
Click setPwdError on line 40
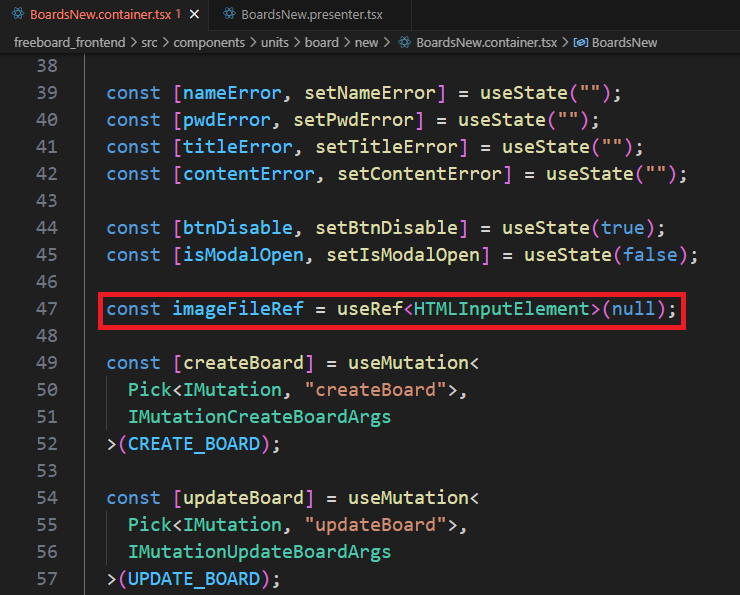(x=353, y=119)
